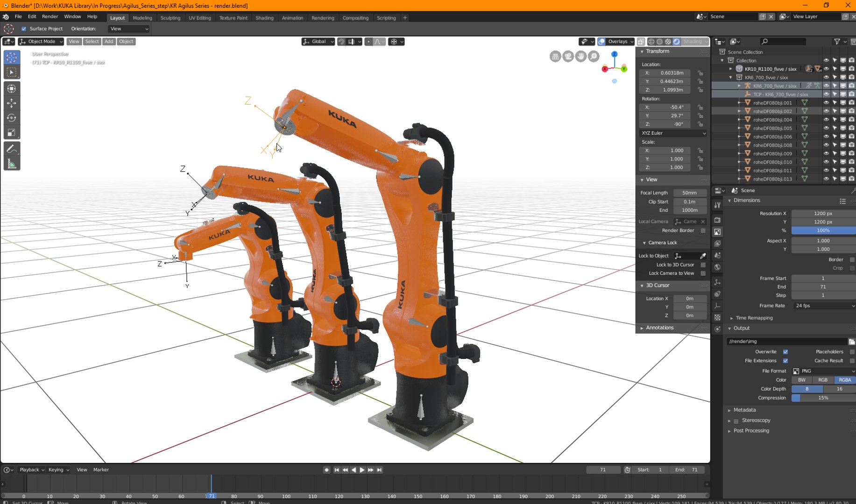The width and height of the screenshot is (856, 504).
Task: Click the zoom view magnifier gizmo
Action: coord(594,56)
